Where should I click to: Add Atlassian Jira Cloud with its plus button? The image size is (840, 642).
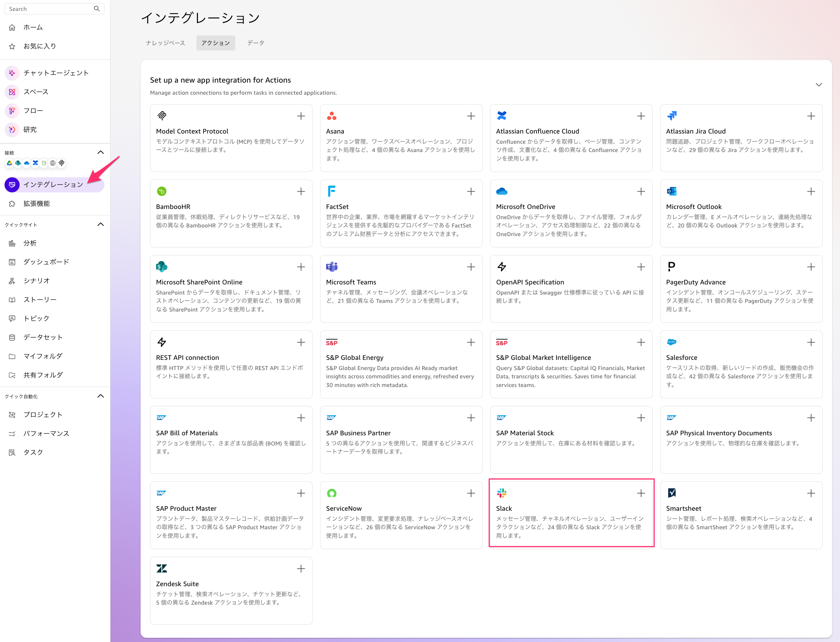click(811, 116)
